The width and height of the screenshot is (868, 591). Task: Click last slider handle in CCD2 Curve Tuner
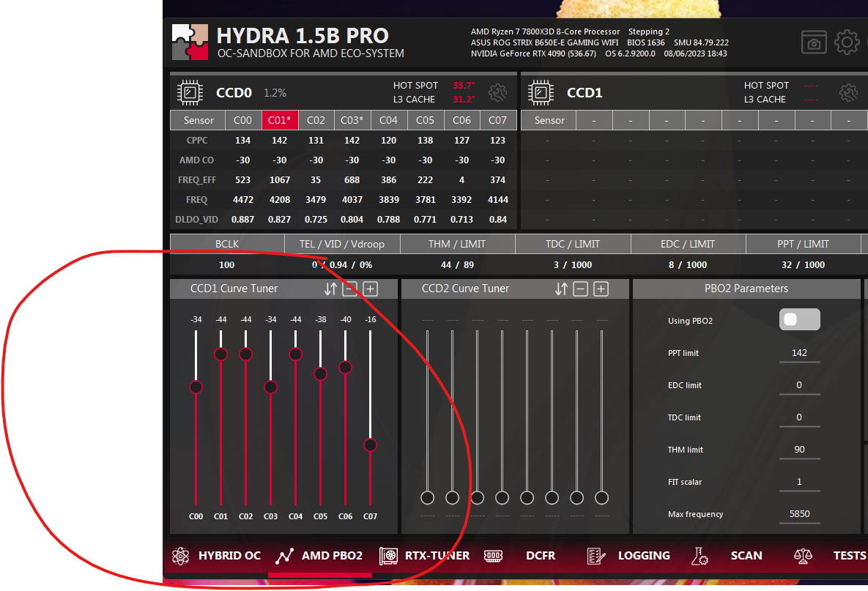pos(601,497)
